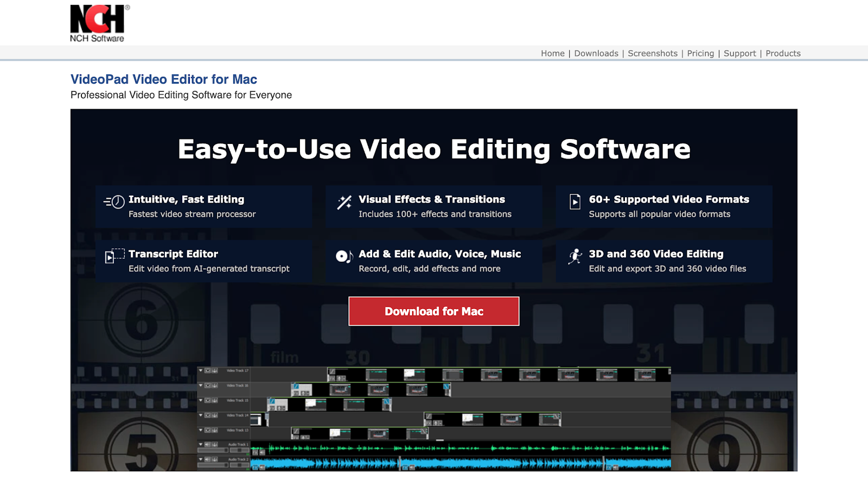Viewport: 868px width, 480px height.
Task: Collapse Audio Track 1 with its triangle
Action: (x=201, y=444)
